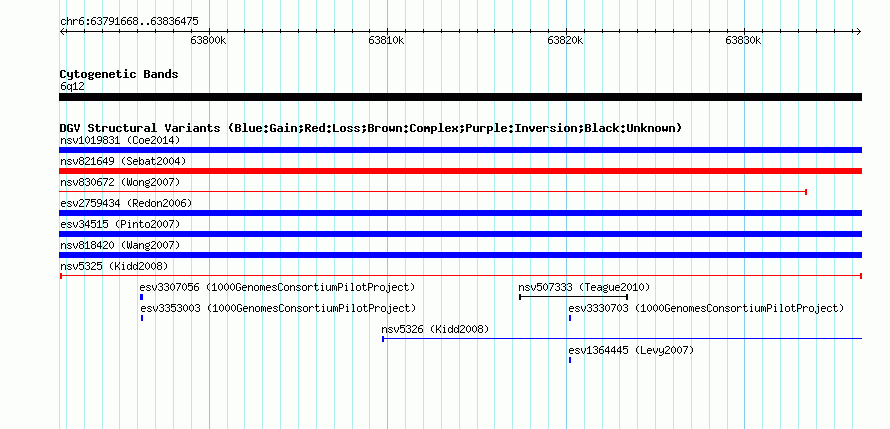Screen dimensions: 890x429
Task: Select the small blue esv1364445 marker
Action: [570, 360]
